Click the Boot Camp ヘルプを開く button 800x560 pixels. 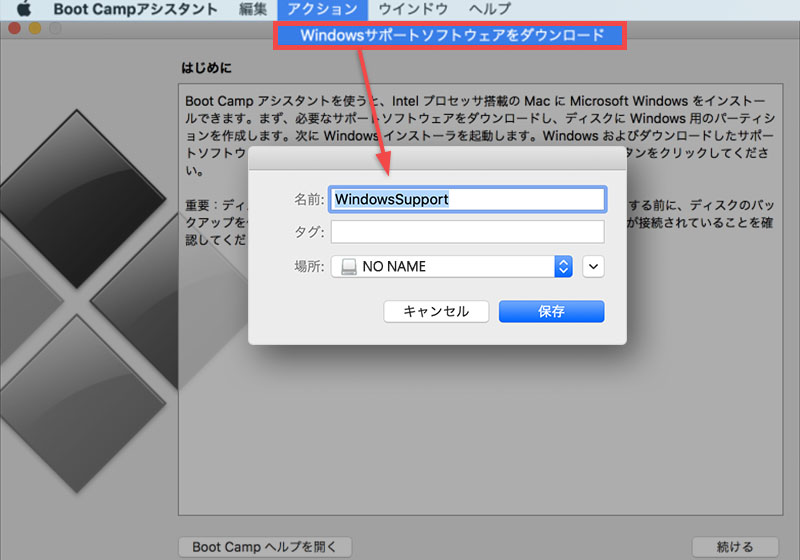(265, 547)
